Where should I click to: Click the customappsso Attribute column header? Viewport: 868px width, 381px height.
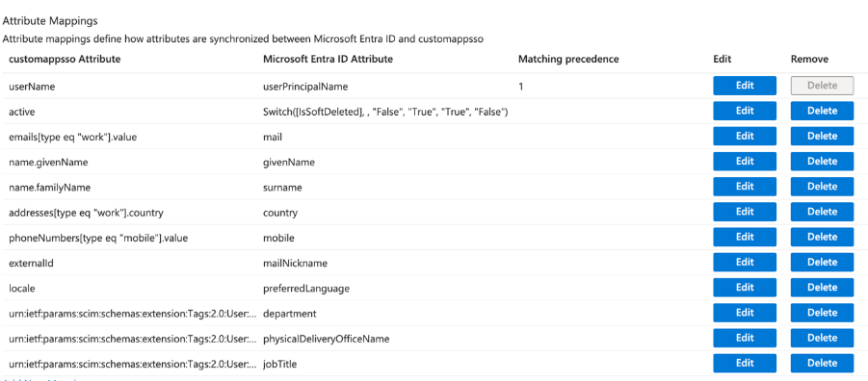(x=65, y=59)
